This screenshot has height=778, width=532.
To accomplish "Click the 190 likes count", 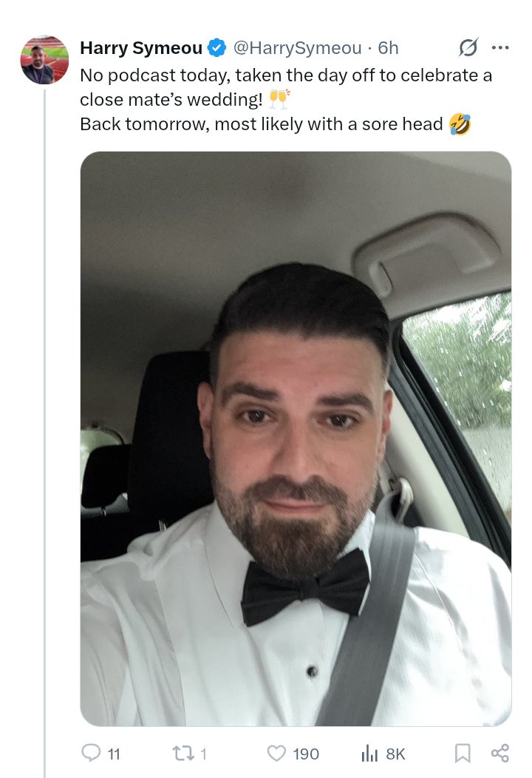I will coord(305,754).
